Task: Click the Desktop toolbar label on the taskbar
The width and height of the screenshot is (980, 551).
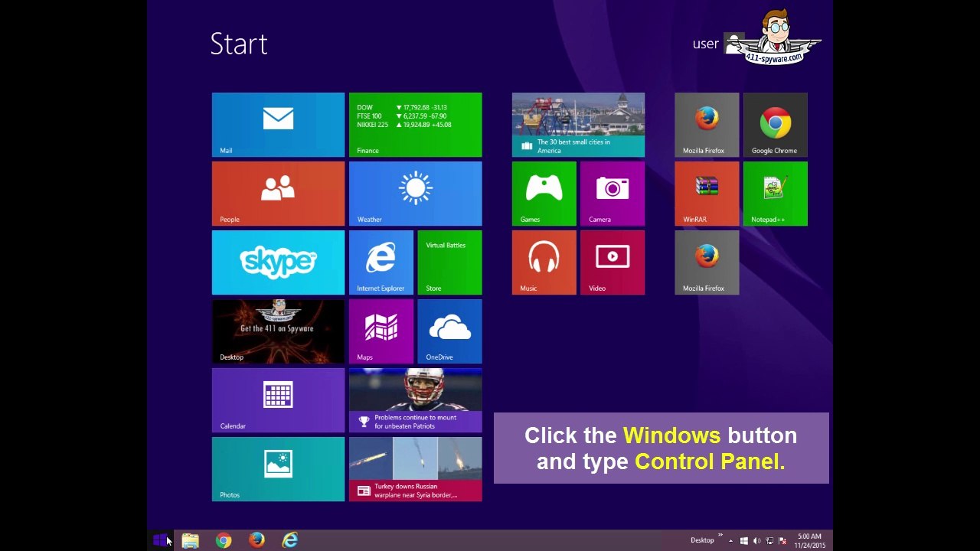Action: 702,540
